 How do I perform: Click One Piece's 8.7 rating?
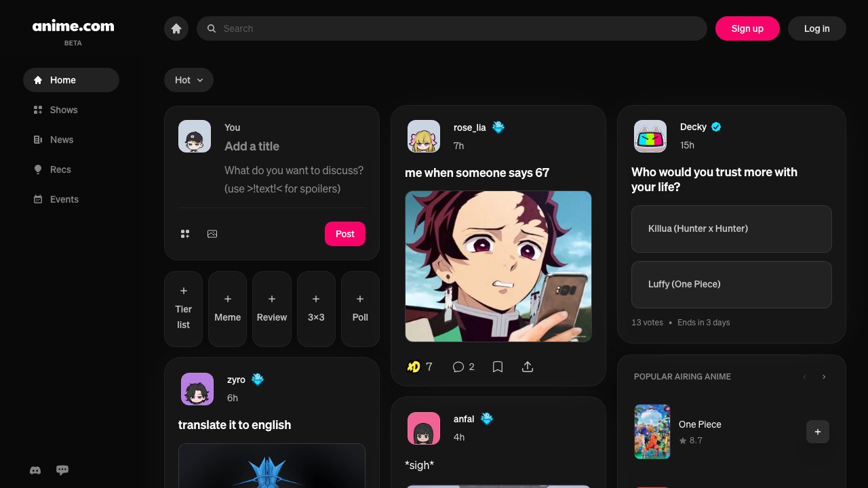[690, 441]
